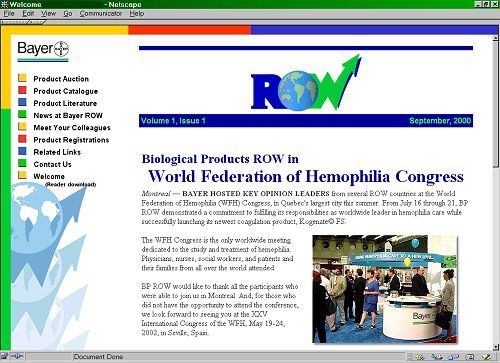Click the scrollbar up arrow
Viewport: 500px width, 363px height.
495,38
